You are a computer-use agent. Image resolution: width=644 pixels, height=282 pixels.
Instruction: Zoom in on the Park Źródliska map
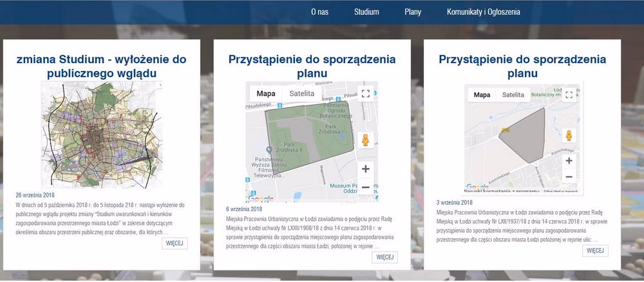pyautogui.click(x=366, y=169)
